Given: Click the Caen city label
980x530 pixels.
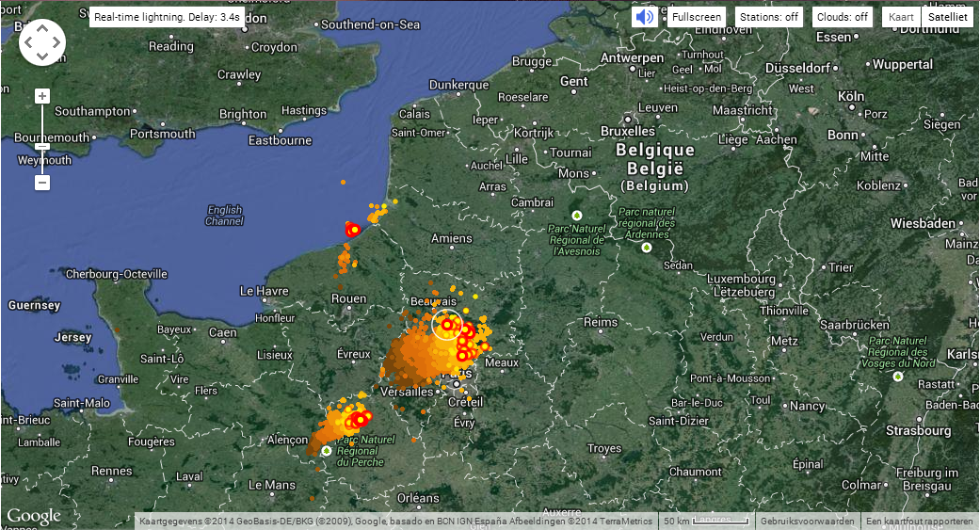Looking at the screenshot, I should (222, 332).
